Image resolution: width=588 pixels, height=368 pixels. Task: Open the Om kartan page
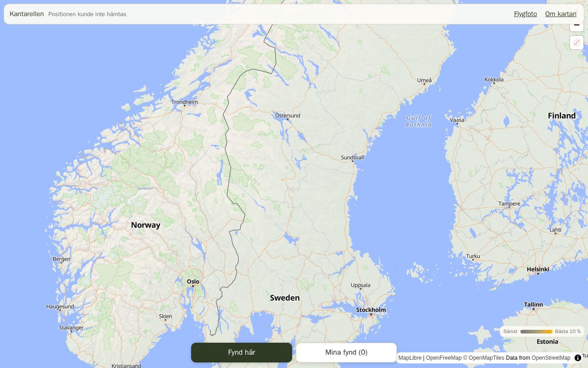pos(560,14)
